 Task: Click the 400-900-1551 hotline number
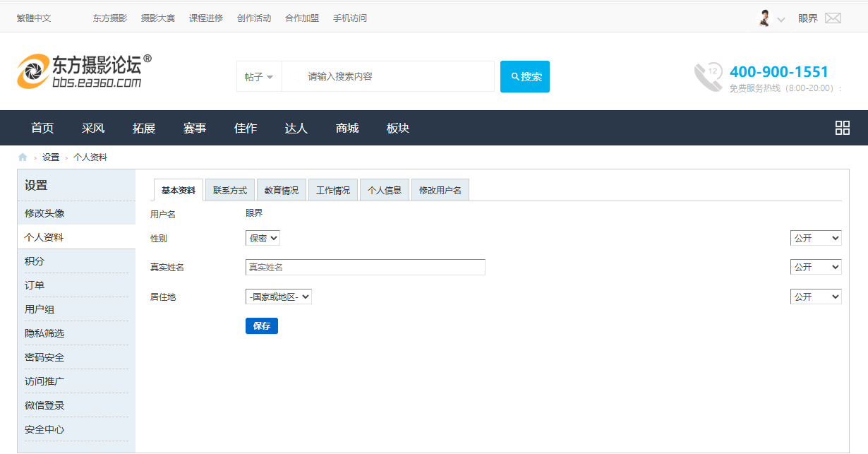779,71
